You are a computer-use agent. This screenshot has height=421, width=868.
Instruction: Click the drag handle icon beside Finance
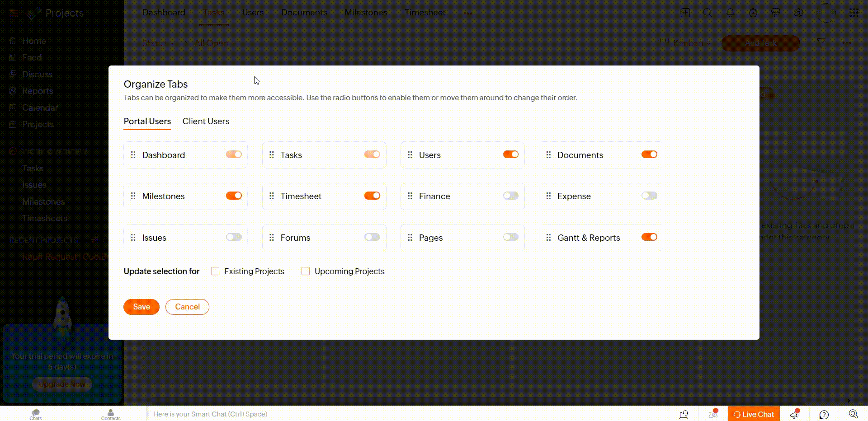(x=410, y=196)
